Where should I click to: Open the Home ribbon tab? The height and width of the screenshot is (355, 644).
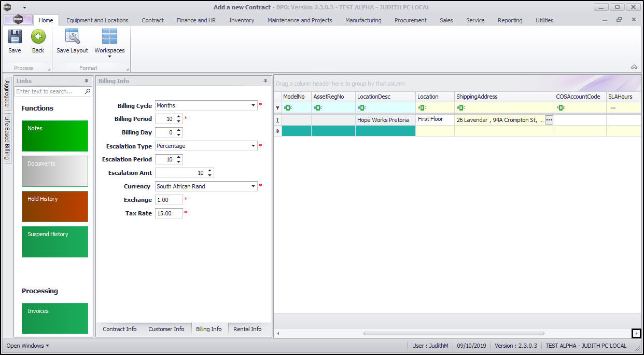point(46,20)
